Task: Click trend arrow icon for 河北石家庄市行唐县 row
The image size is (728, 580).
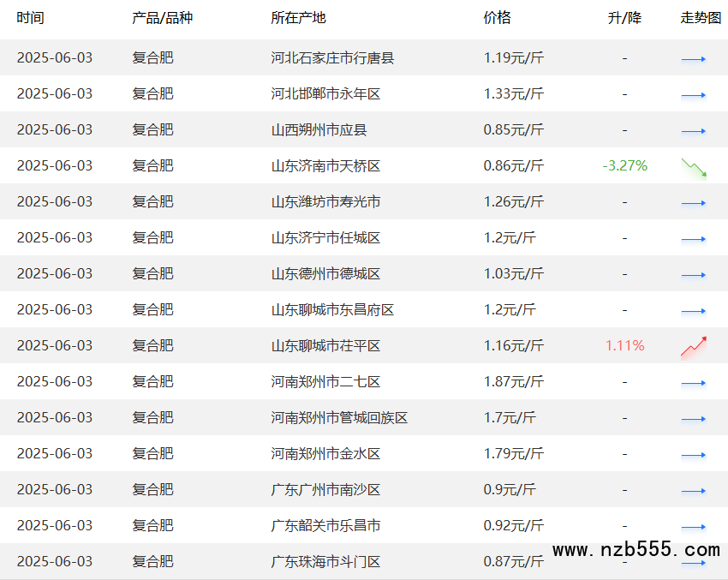Action: pyautogui.click(x=694, y=59)
